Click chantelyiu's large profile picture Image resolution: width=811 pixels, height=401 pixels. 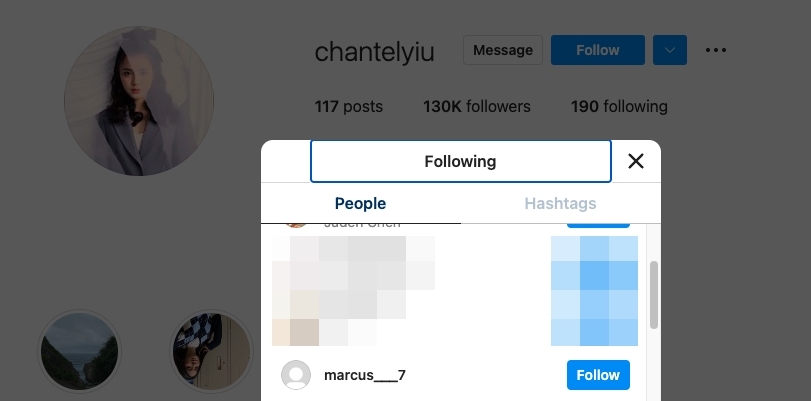[139, 101]
